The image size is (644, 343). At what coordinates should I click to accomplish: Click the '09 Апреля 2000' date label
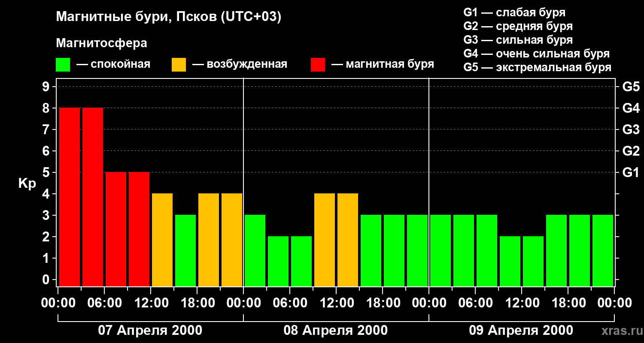(x=521, y=331)
